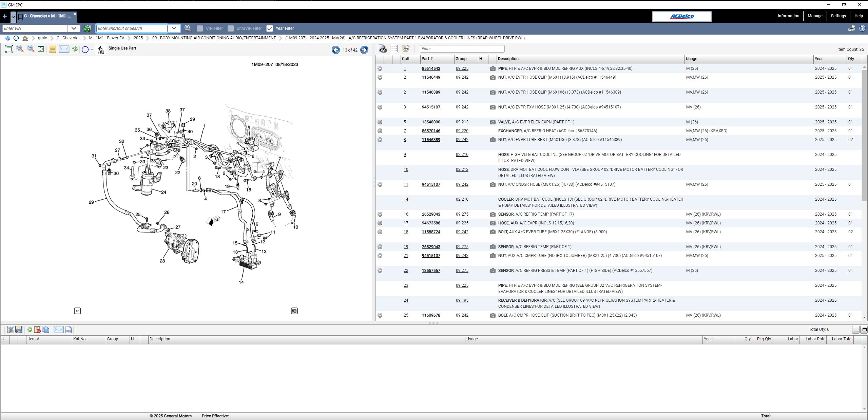Enable the UltraVIN Filter checkbox
The width and height of the screenshot is (868, 420).
231,28
